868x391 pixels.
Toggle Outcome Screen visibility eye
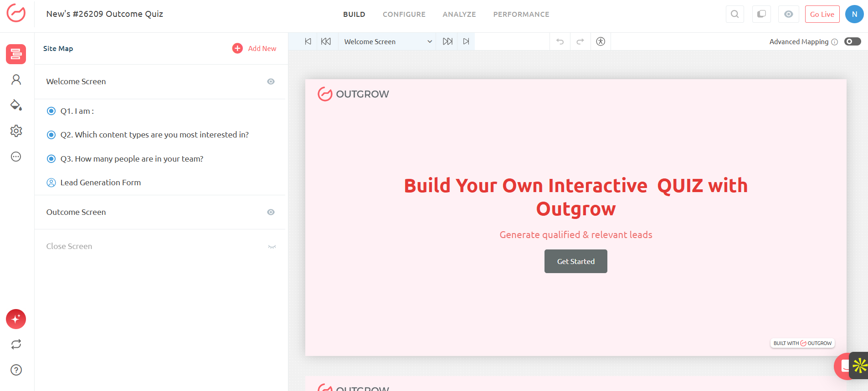271,212
